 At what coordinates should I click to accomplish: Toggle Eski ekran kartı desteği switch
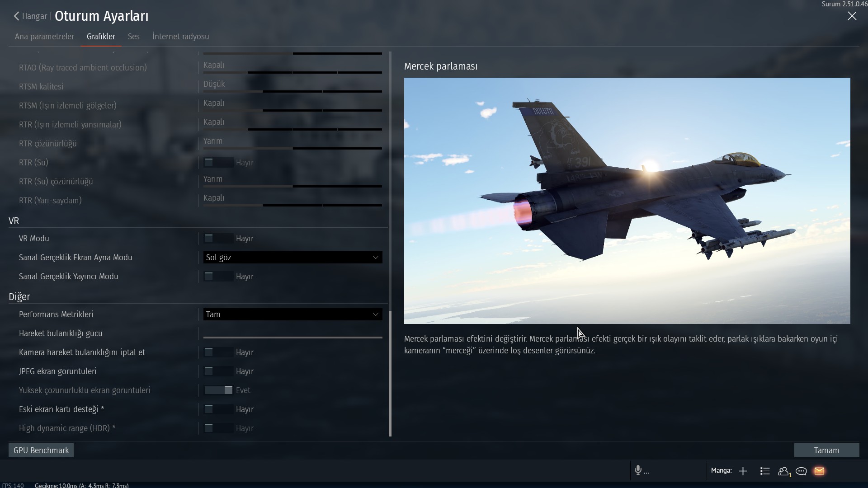[x=218, y=409]
